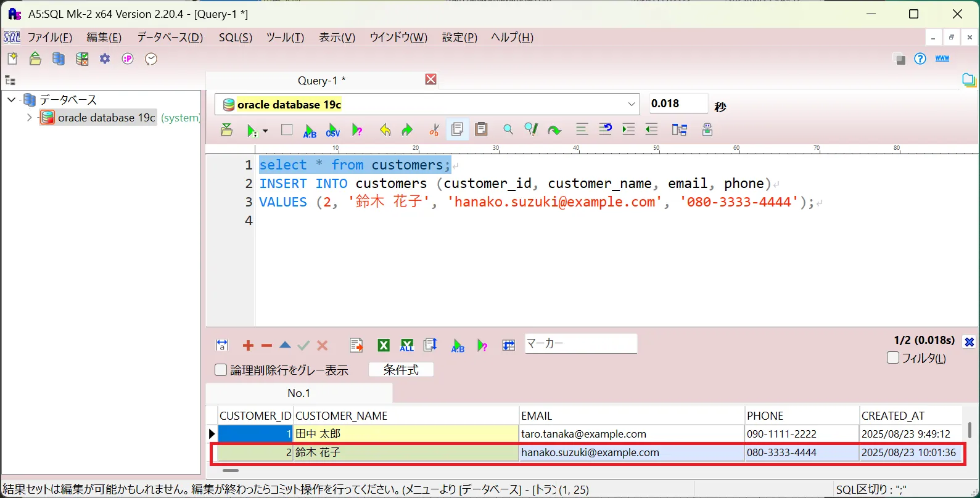Click the 0.018 seconds execution time field
The height and width of the screenshot is (498, 980).
[678, 104]
